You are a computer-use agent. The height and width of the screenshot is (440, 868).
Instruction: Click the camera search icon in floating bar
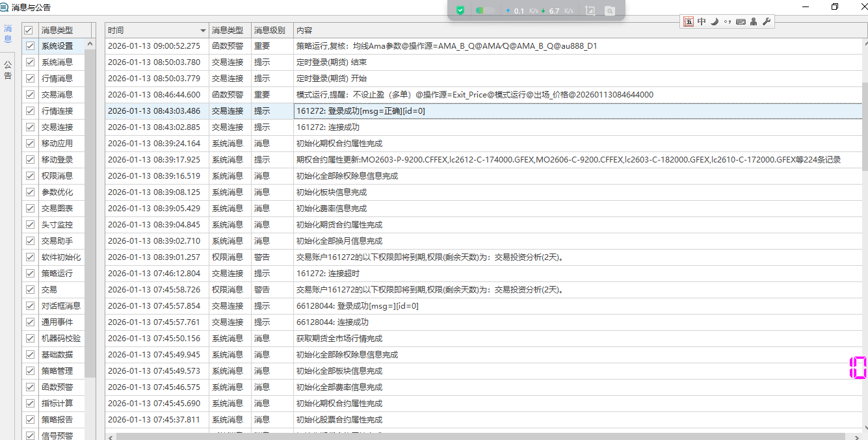[609, 11]
